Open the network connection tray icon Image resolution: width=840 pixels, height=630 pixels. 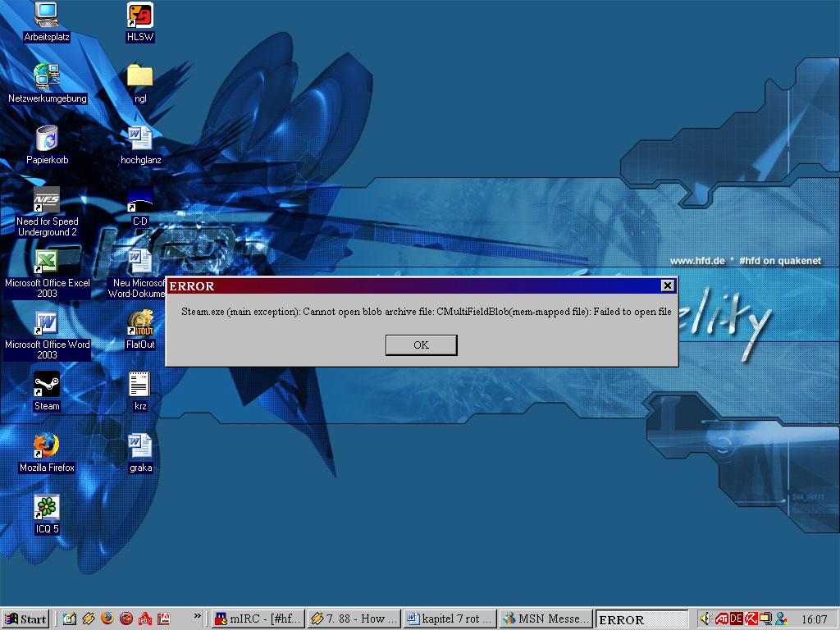[766, 619]
